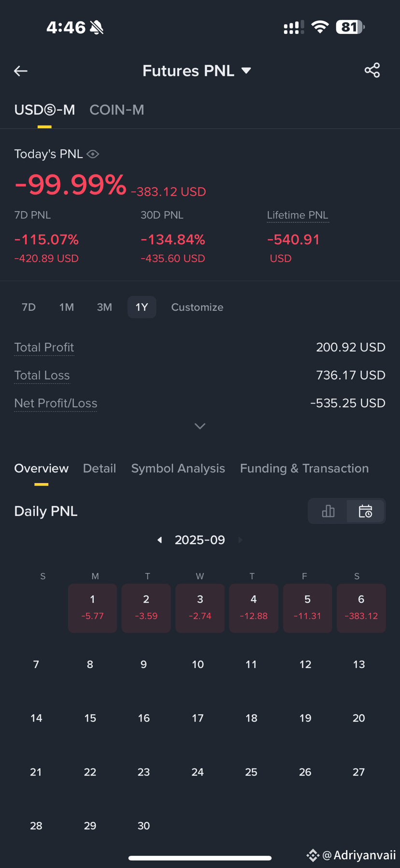Go to next month arrow

[240, 540]
